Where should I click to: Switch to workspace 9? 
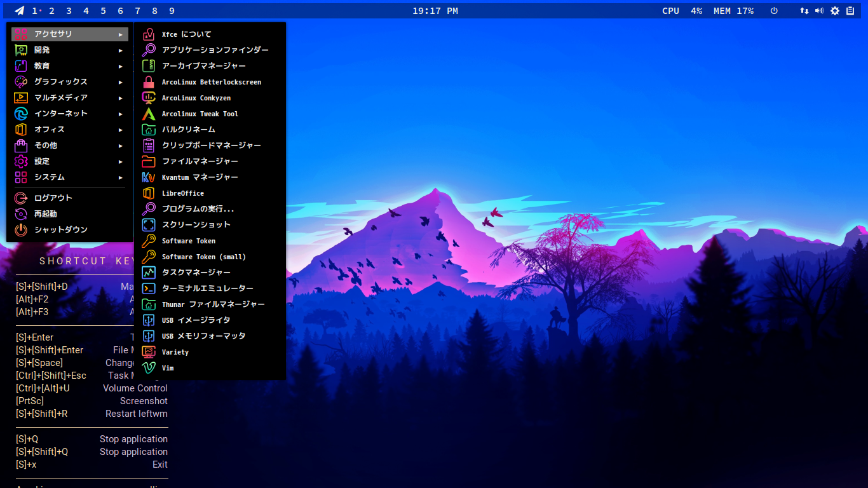click(172, 11)
